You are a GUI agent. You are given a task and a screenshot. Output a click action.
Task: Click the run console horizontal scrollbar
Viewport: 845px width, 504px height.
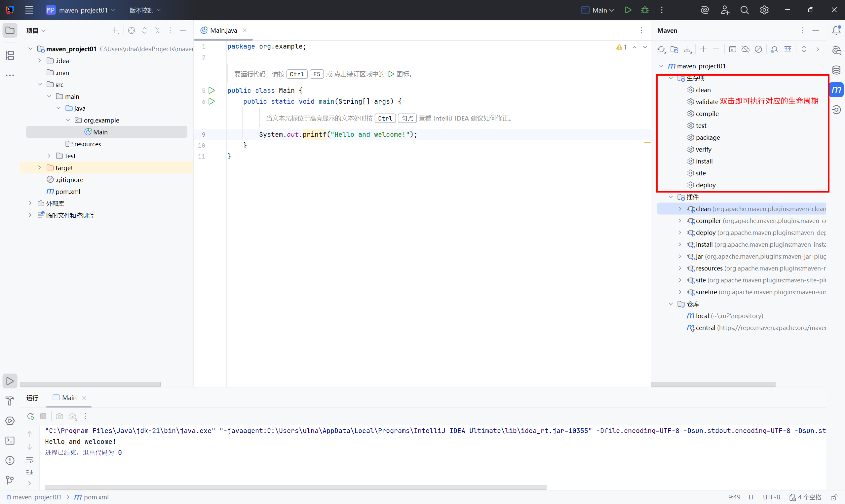(x=295, y=487)
